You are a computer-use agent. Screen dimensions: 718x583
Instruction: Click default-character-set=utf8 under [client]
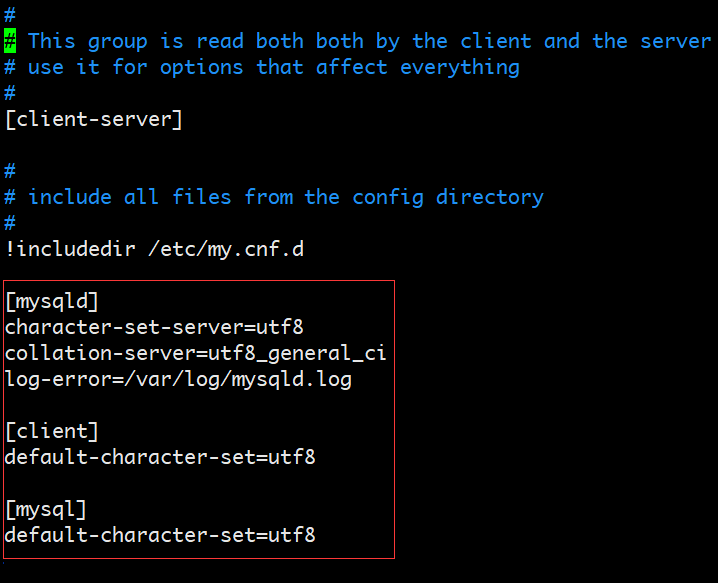(x=160, y=457)
